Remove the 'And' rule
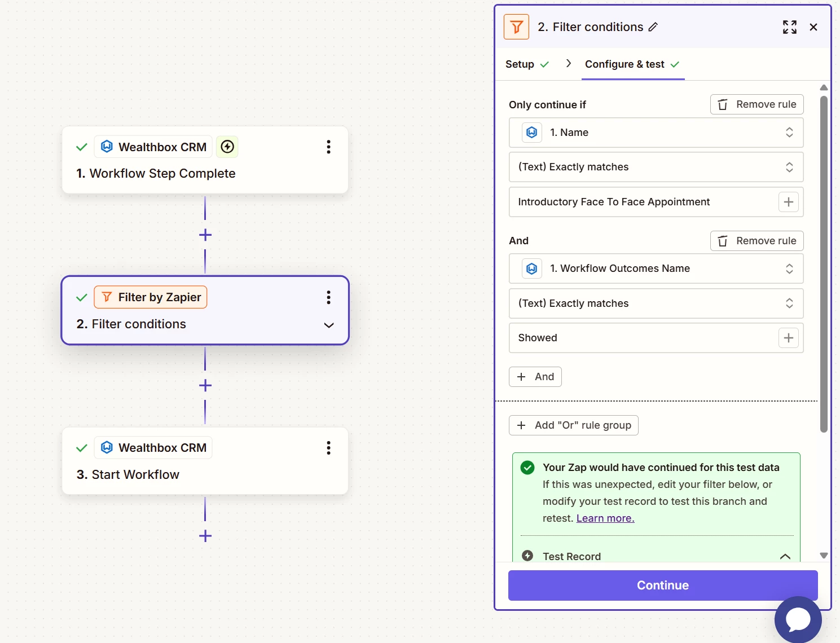840x643 pixels. click(757, 241)
